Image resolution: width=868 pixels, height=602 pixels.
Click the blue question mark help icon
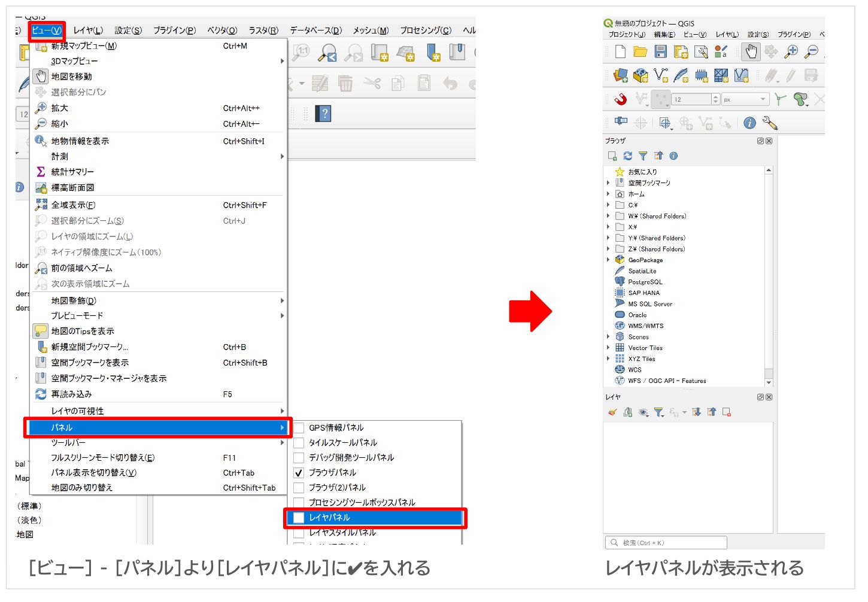324,114
